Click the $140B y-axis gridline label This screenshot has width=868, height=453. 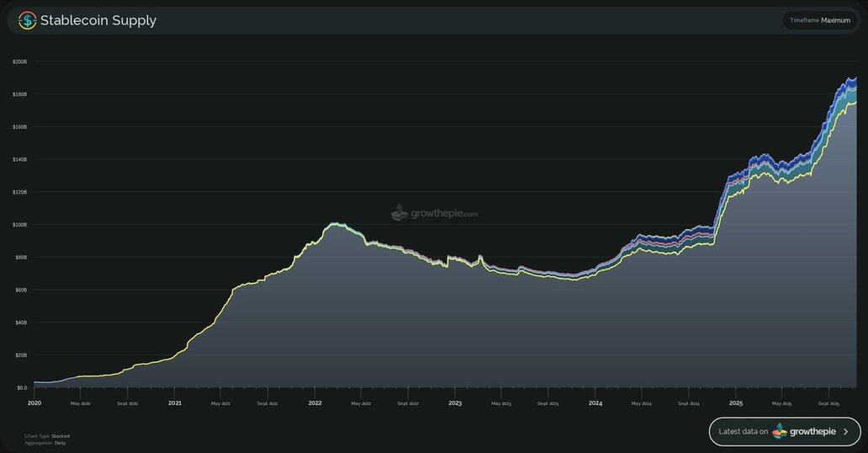tap(19, 159)
